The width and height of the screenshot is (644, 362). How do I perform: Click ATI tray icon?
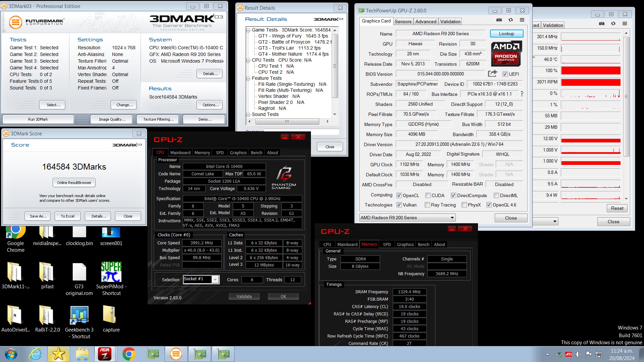(x=568, y=354)
